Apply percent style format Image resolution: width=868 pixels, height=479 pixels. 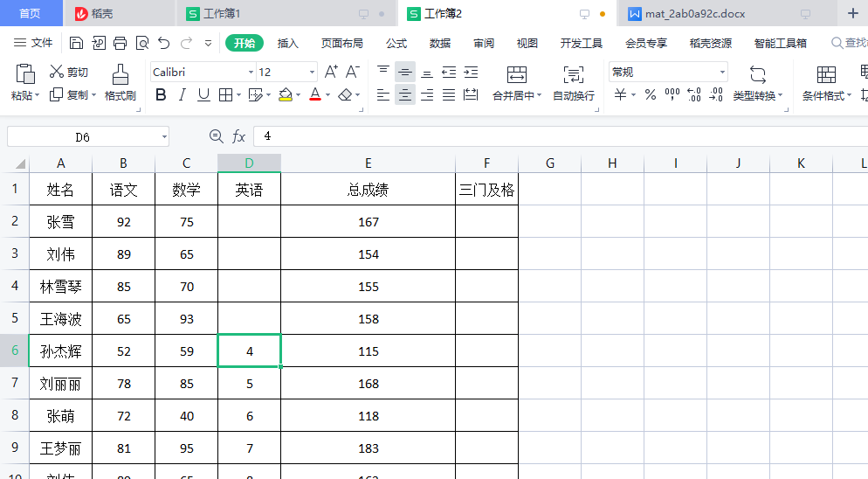(651, 94)
